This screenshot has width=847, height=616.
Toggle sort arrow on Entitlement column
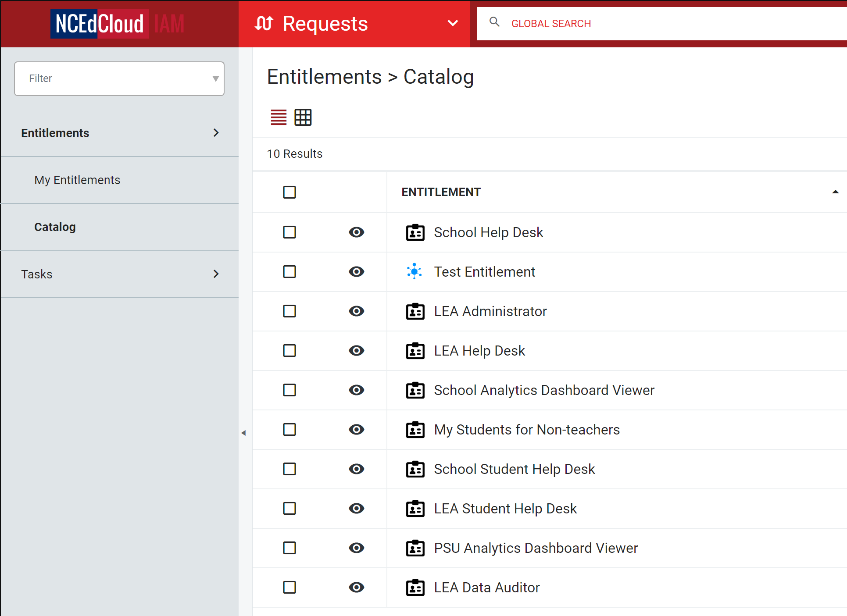coord(835,192)
